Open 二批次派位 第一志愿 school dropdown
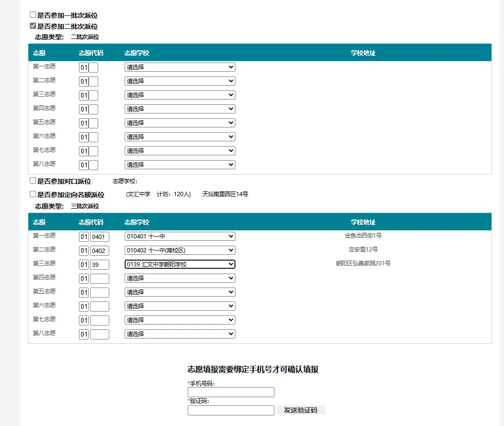The image size is (504, 426). pos(180,67)
